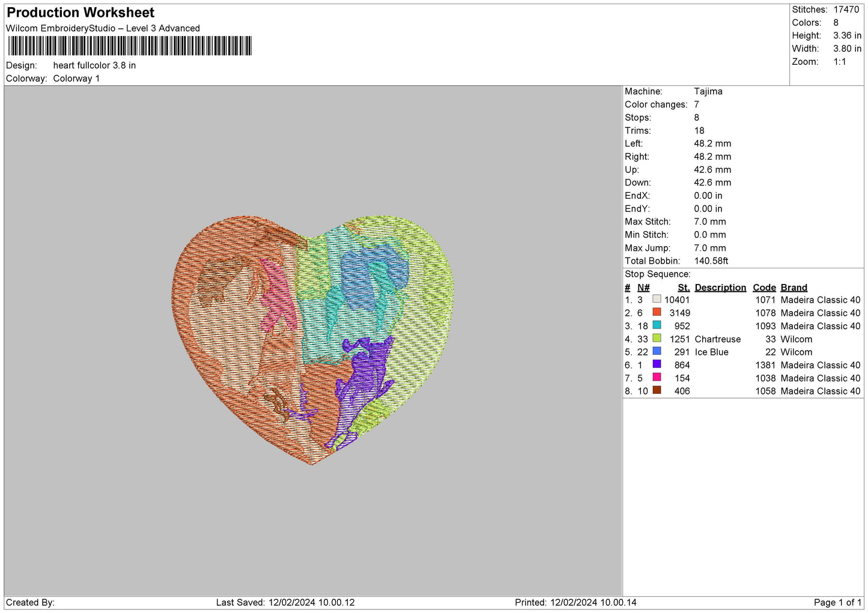Click the purple thread swatch for code 1381
The width and height of the screenshot is (868, 613).
pyautogui.click(x=657, y=364)
